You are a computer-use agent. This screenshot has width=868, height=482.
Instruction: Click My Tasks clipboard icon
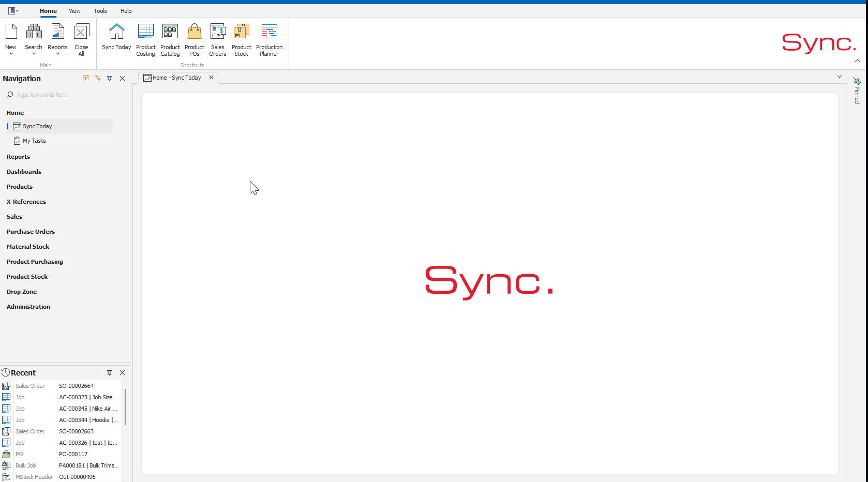click(x=17, y=141)
